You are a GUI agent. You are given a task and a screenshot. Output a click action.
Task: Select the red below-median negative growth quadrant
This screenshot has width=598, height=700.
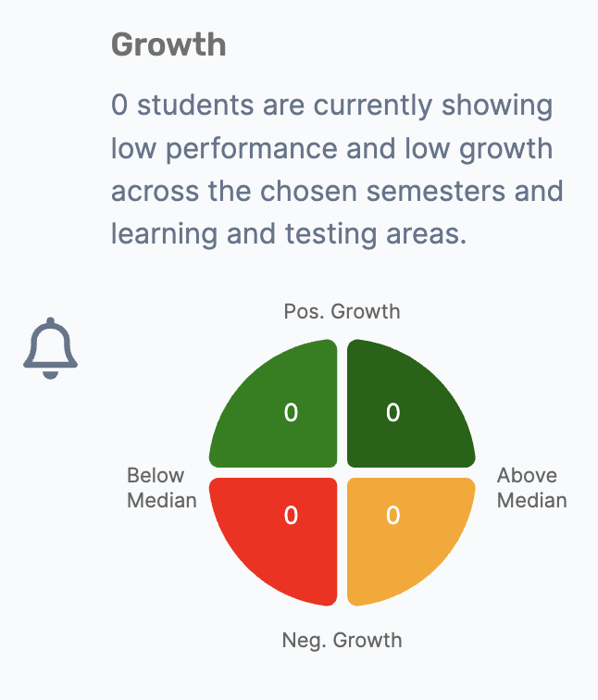pyautogui.click(x=273, y=542)
